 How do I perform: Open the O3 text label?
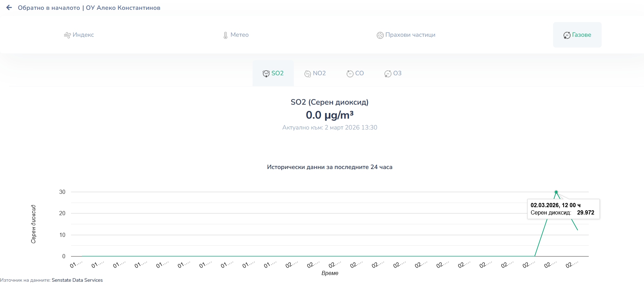[x=397, y=73]
